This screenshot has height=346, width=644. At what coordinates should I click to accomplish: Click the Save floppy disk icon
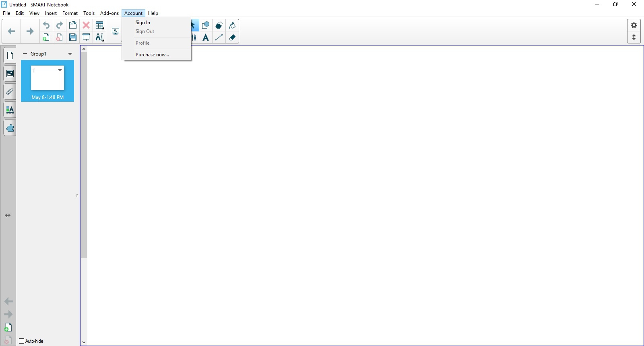73,37
